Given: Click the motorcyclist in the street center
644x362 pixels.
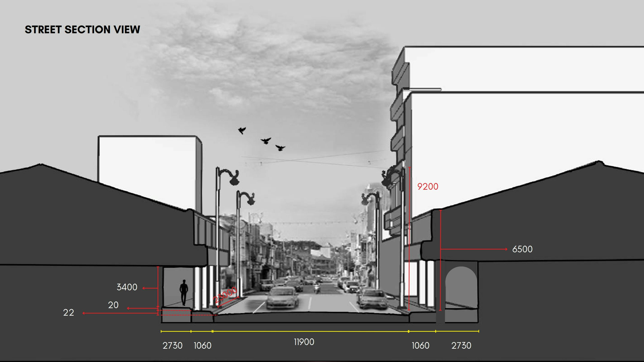Looking at the screenshot, I should click(317, 287).
